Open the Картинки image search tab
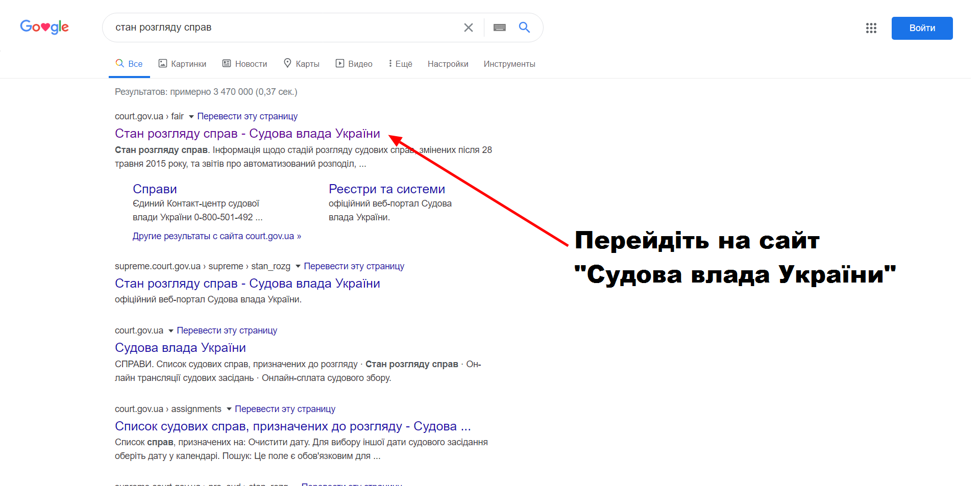 click(182, 64)
